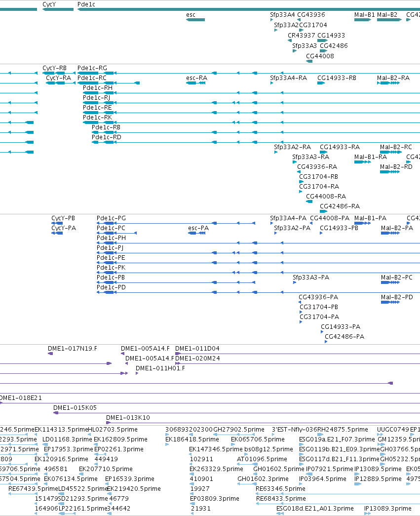Select transcript Pde1c-RC
The image size is (420, 516).
pyautogui.click(x=92, y=78)
